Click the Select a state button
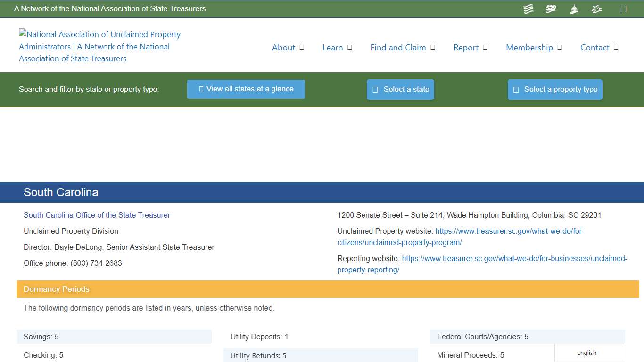This screenshot has height=362, width=644. (400, 89)
